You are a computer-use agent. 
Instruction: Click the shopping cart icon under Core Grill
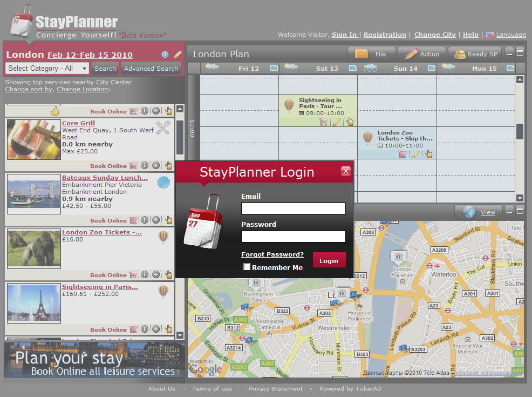(134, 166)
